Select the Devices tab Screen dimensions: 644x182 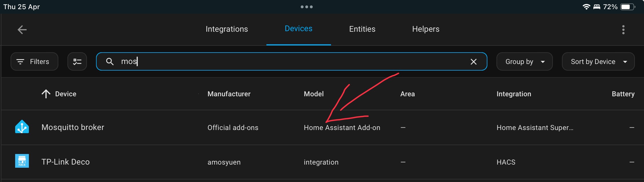tap(298, 29)
